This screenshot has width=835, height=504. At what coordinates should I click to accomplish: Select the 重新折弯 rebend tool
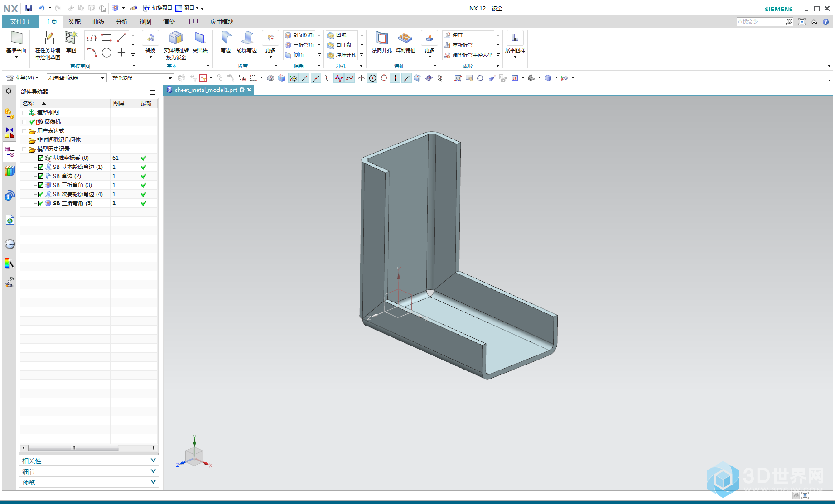coord(459,45)
